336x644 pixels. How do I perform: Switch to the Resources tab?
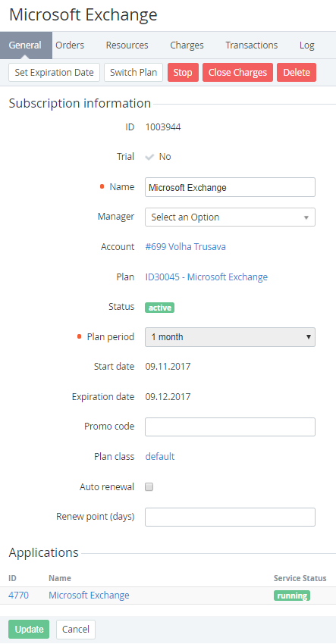coord(127,45)
